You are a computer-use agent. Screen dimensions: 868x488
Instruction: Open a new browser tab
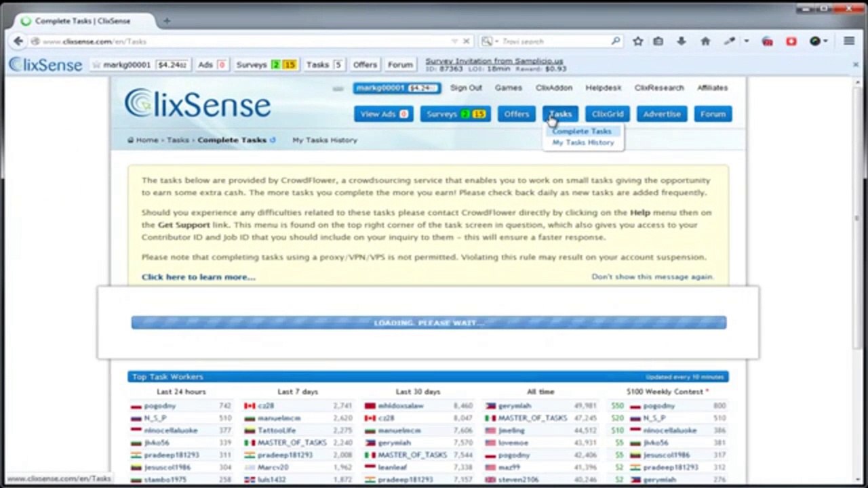click(x=166, y=21)
